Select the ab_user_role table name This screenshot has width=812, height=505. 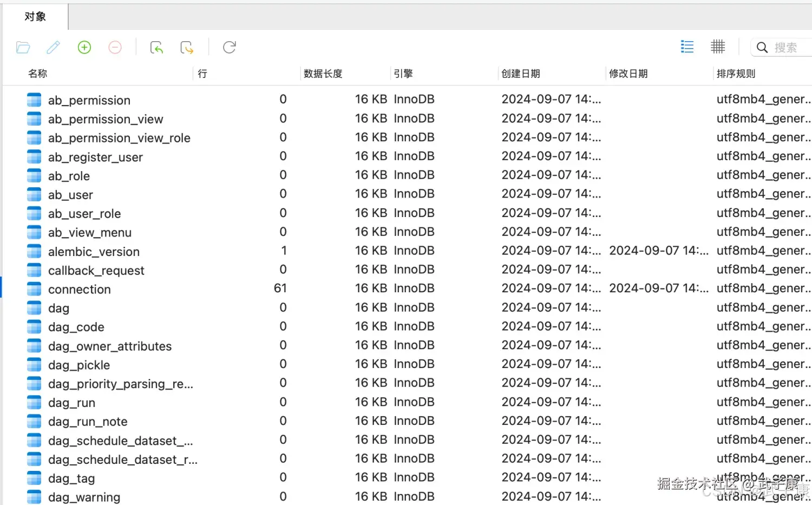tap(84, 214)
